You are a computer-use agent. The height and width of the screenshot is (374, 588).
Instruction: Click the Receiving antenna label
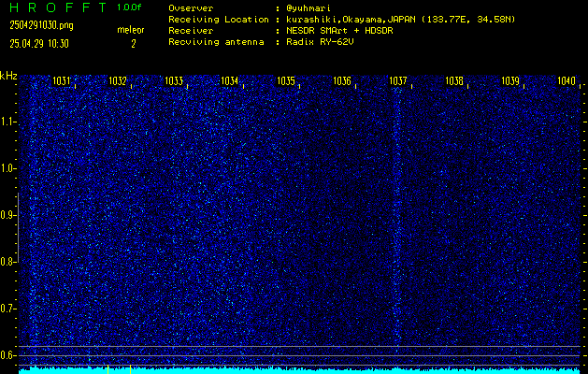(216, 42)
